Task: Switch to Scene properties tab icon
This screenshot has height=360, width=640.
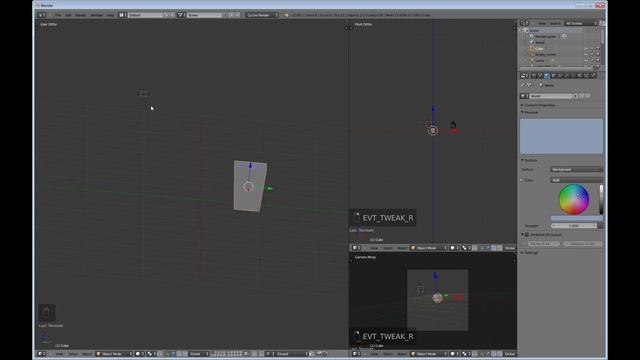Action: coord(540,76)
